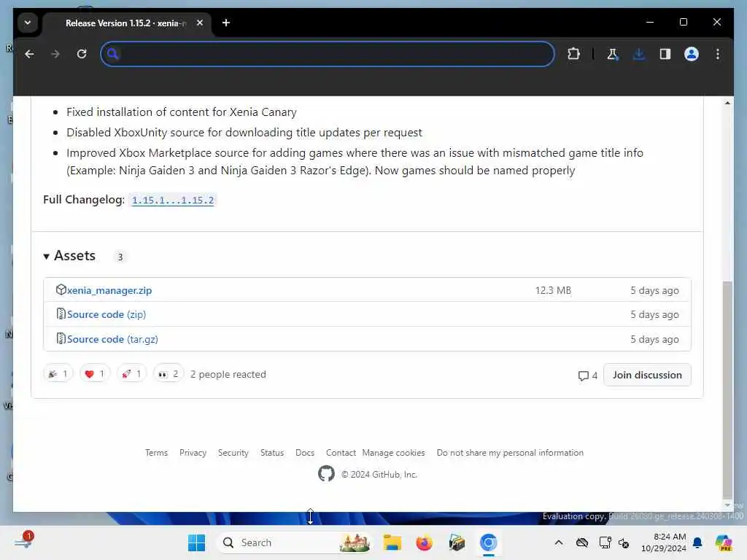Image resolution: width=747 pixels, height=560 pixels.
Task: Open the browser extensions puzzle icon
Action: pos(573,54)
